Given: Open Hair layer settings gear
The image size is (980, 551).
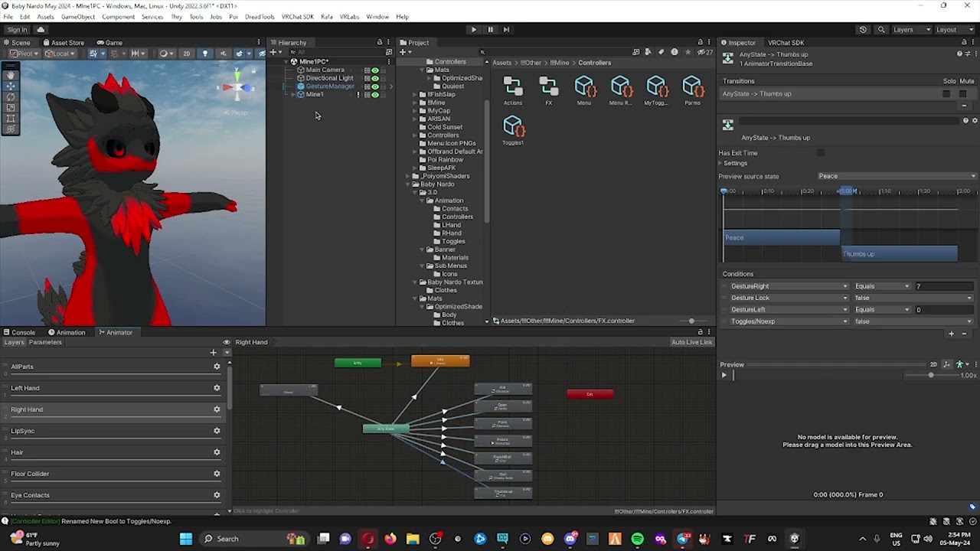Looking at the screenshot, I should pyautogui.click(x=217, y=452).
